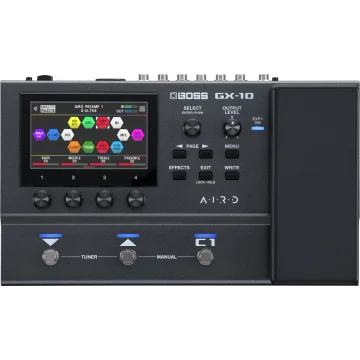Viewport: 360px width, 360px height.
Task: Select the white MIX hexagon block
Action: click(x=123, y=135)
